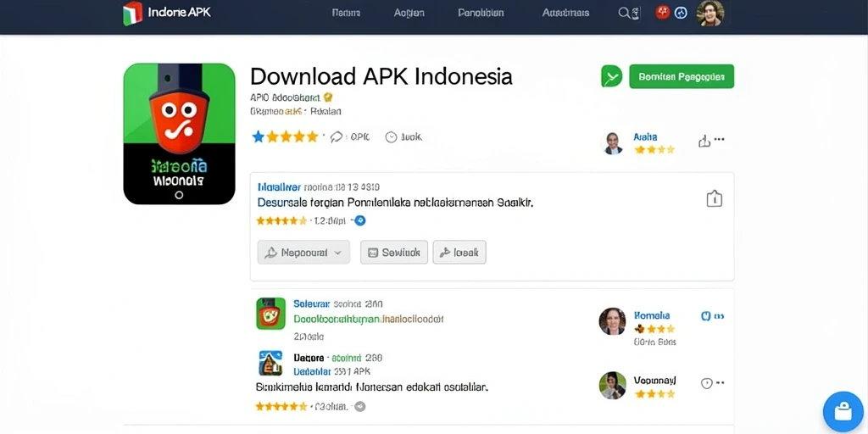Click the Sewiuck button
868x434 pixels.
(394, 253)
